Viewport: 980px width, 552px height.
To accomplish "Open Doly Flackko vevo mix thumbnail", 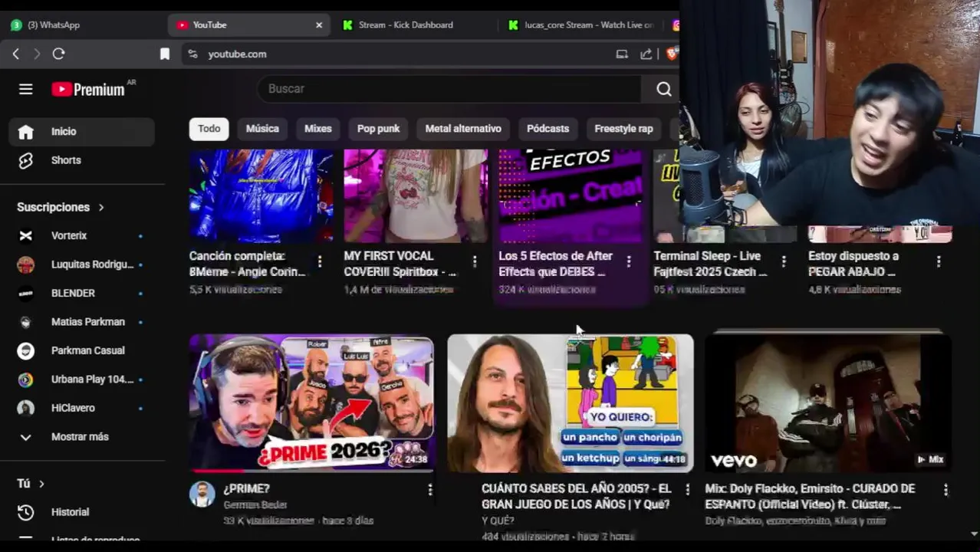I will 828,403.
